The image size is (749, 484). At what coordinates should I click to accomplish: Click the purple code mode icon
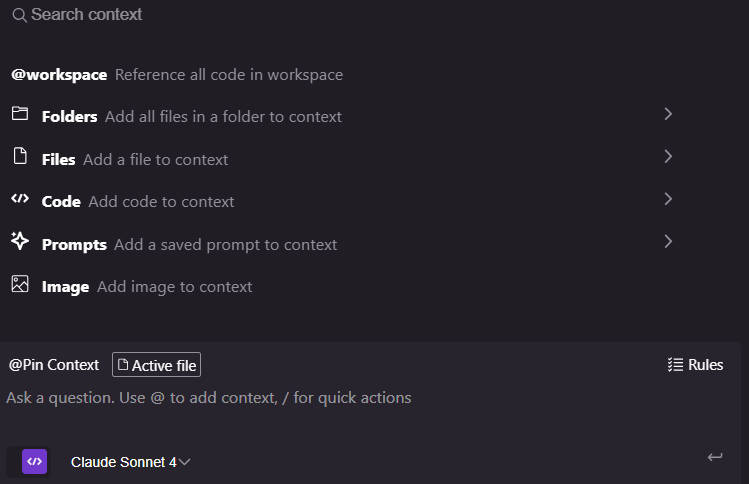click(34, 462)
